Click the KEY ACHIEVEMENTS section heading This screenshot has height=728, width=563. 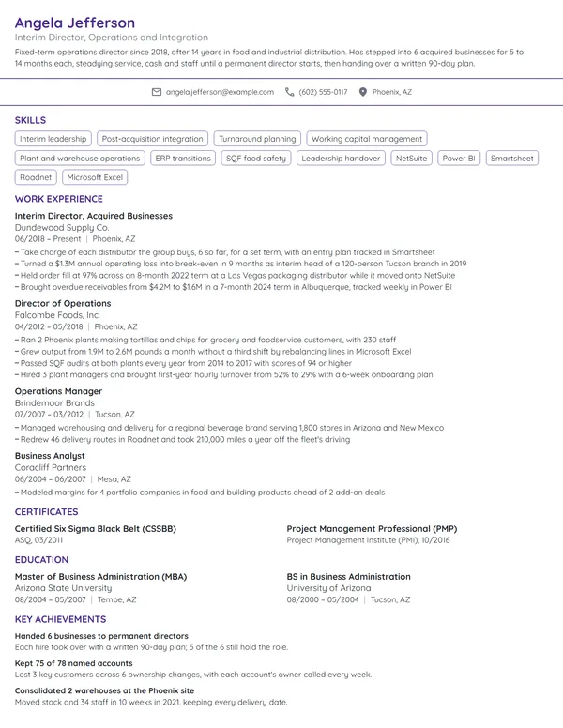[x=60, y=619]
